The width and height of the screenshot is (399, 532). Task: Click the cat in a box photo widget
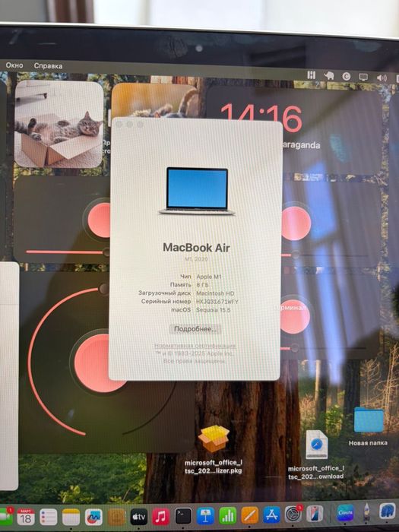tap(59, 124)
